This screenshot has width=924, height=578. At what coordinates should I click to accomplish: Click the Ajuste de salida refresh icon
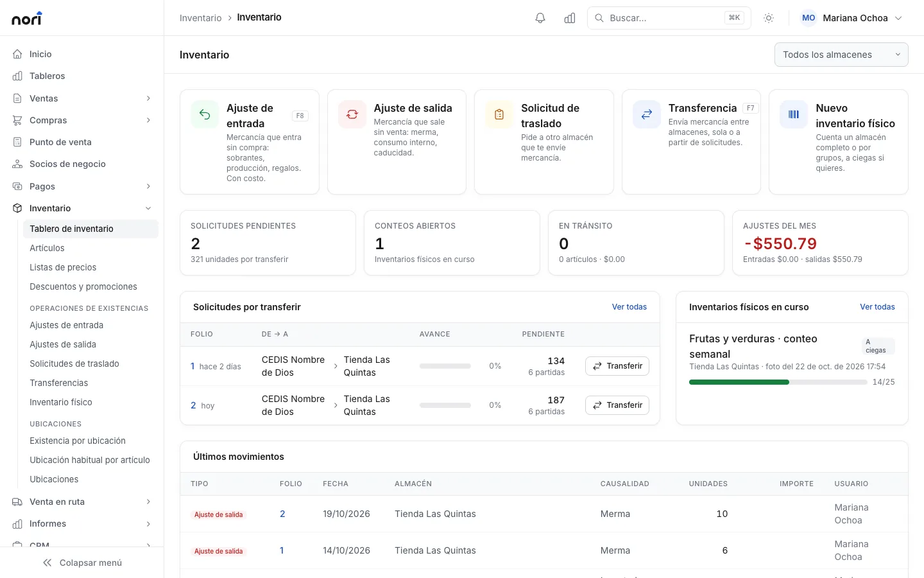point(352,114)
